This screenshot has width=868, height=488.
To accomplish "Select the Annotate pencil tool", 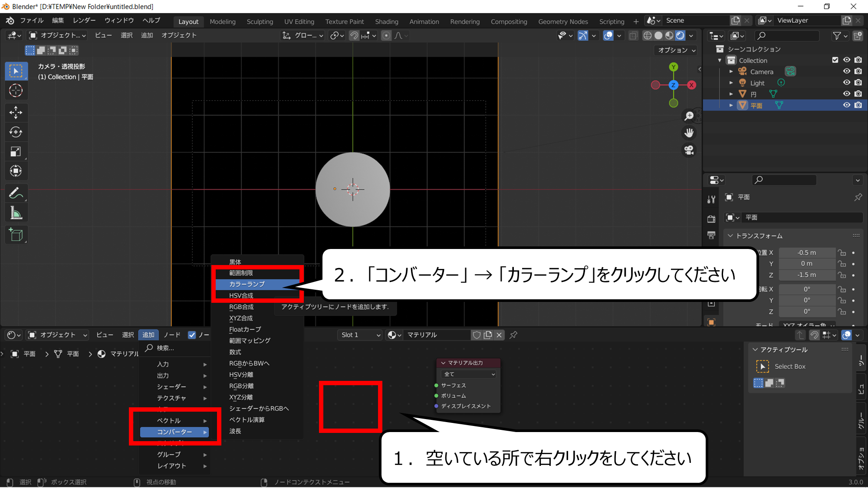I will [x=16, y=193].
